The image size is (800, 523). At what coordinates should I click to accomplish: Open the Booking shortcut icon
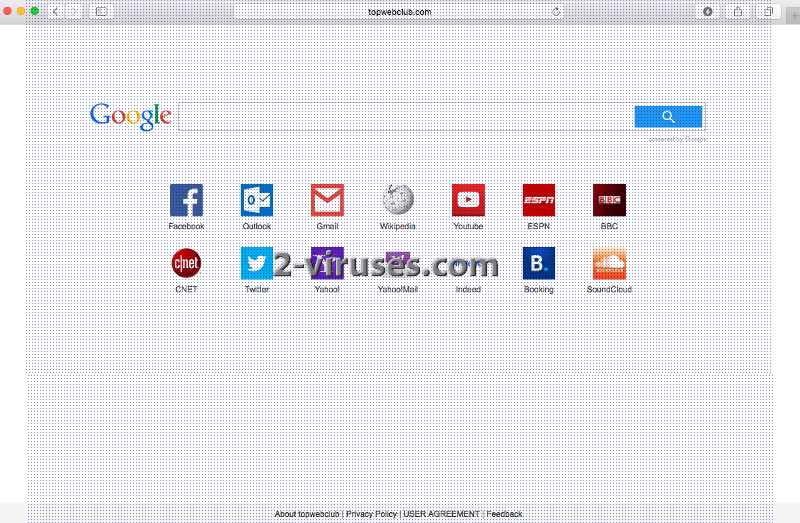pos(539,263)
